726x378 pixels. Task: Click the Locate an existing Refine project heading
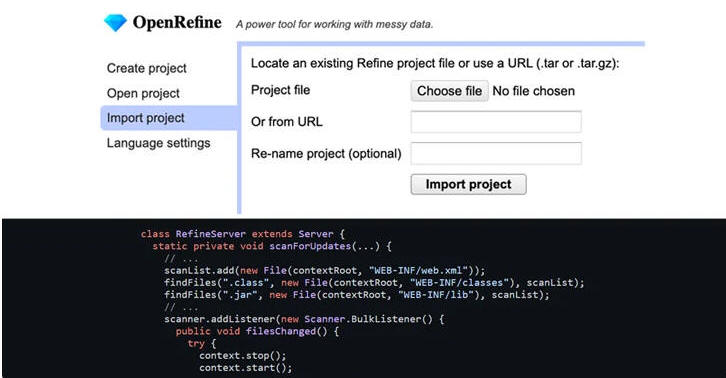coord(435,63)
